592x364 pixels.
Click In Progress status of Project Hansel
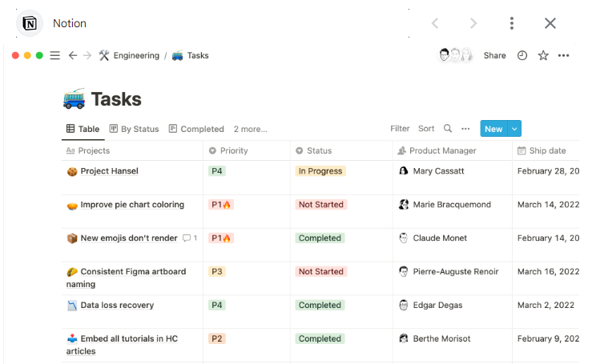(320, 171)
